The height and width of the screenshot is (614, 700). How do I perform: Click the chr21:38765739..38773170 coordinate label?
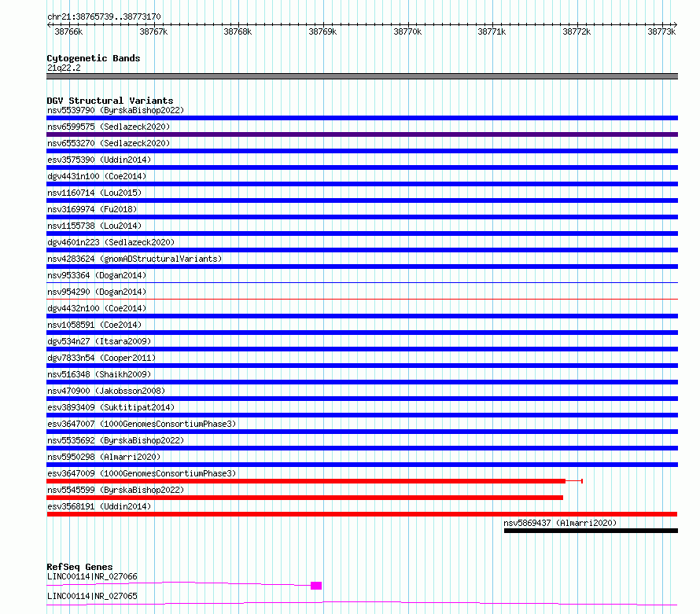pyautogui.click(x=104, y=17)
